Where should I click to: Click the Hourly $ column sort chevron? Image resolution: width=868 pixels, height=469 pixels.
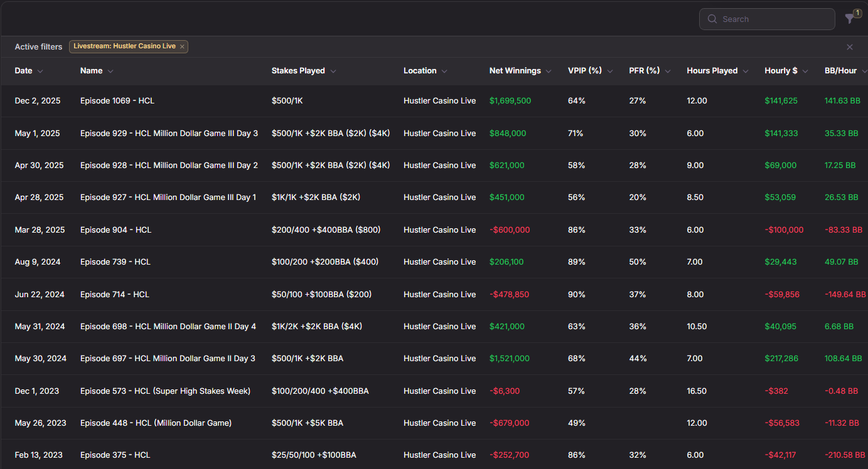pyautogui.click(x=805, y=71)
